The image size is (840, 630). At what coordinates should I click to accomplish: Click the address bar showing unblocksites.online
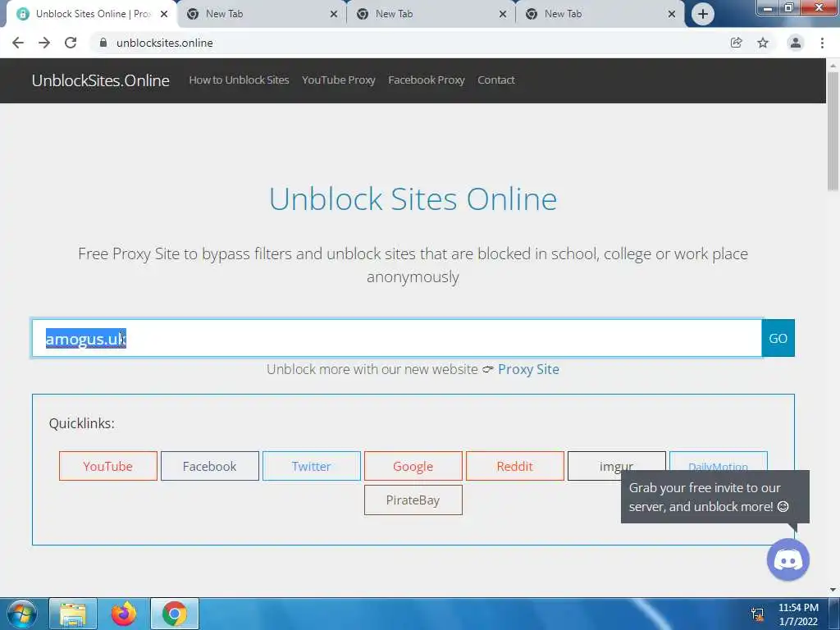point(407,43)
